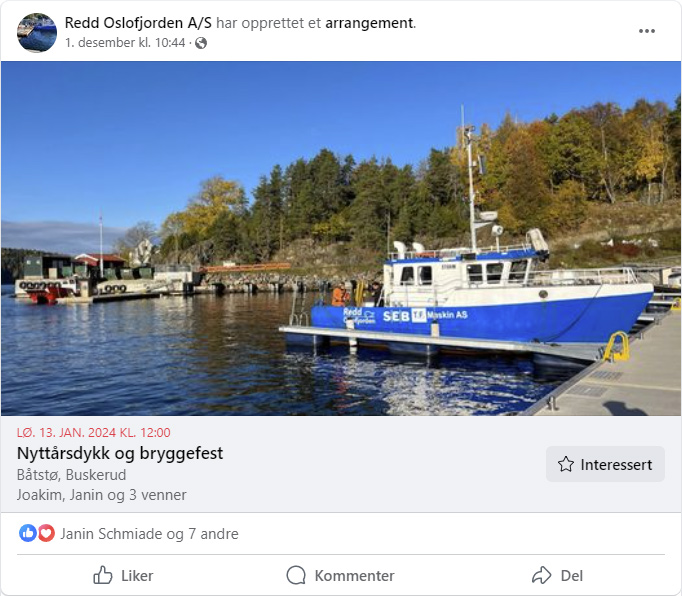Open the event cover photo of blue boat

click(x=341, y=238)
